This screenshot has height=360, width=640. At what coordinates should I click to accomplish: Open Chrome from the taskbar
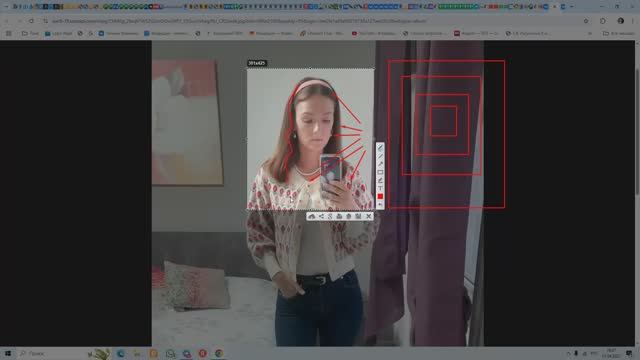219,353
